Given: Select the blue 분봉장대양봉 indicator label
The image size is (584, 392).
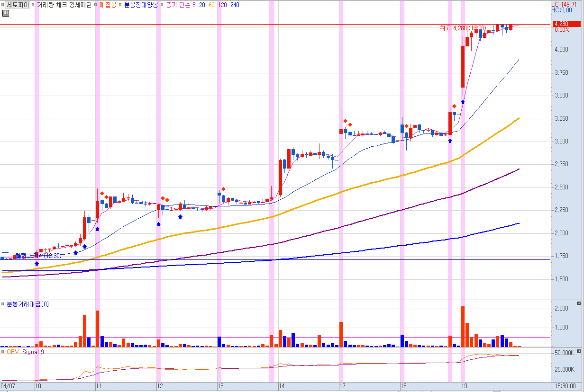Looking at the screenshot, I should point(141,5).
